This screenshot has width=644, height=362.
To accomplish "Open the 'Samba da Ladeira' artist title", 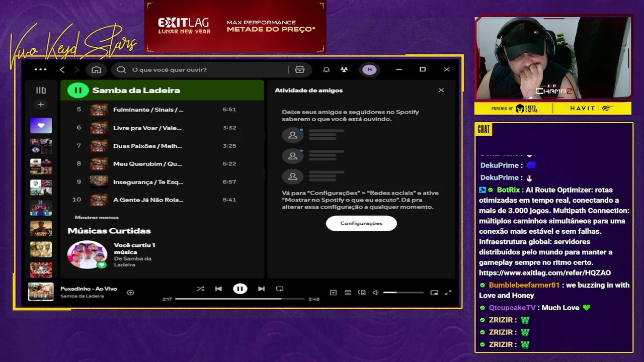I will pos(136,90).
